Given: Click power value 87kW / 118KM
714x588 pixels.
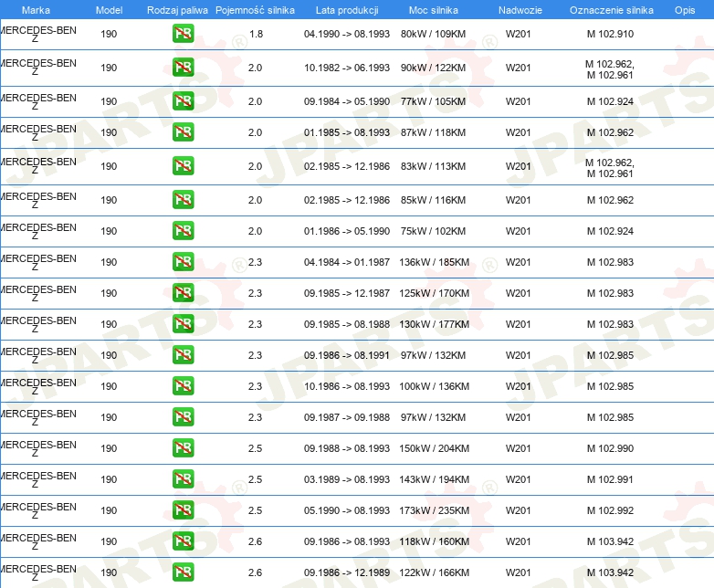Looking at the screenshot, I should 433,132.
